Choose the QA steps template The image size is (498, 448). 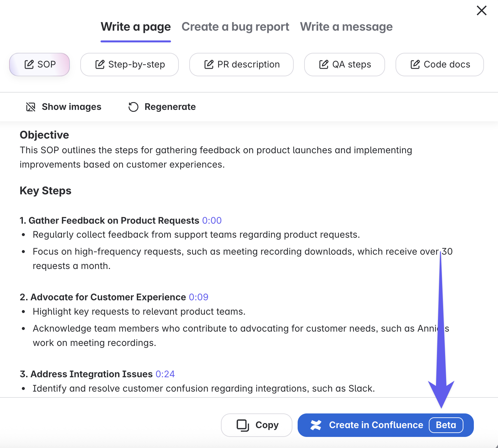click(x=351, y=65)
